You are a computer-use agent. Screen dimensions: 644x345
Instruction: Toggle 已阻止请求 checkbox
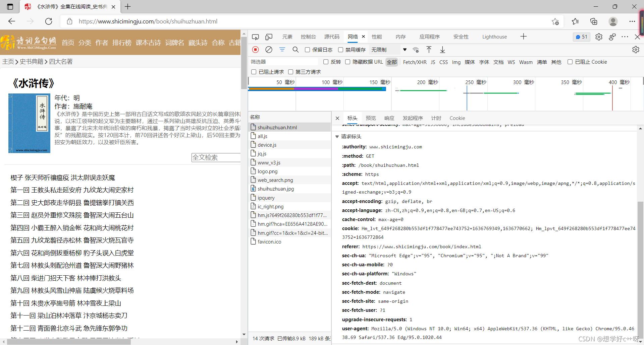pyautogui.click(x=254, y=72)
